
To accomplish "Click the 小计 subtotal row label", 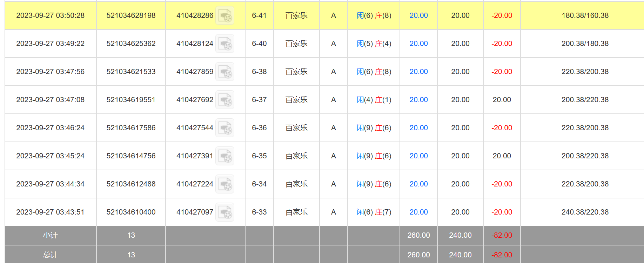I will (x=50, y=235).
